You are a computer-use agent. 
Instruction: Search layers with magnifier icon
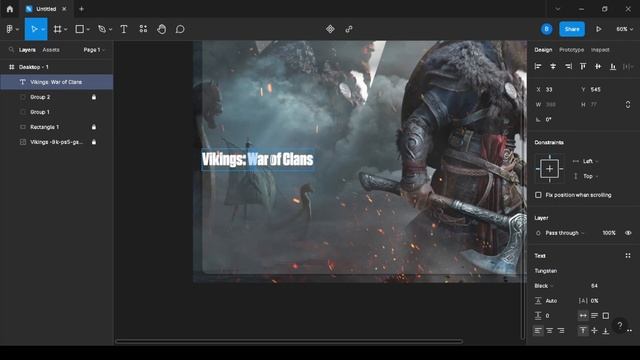click(x=11, y=50)
